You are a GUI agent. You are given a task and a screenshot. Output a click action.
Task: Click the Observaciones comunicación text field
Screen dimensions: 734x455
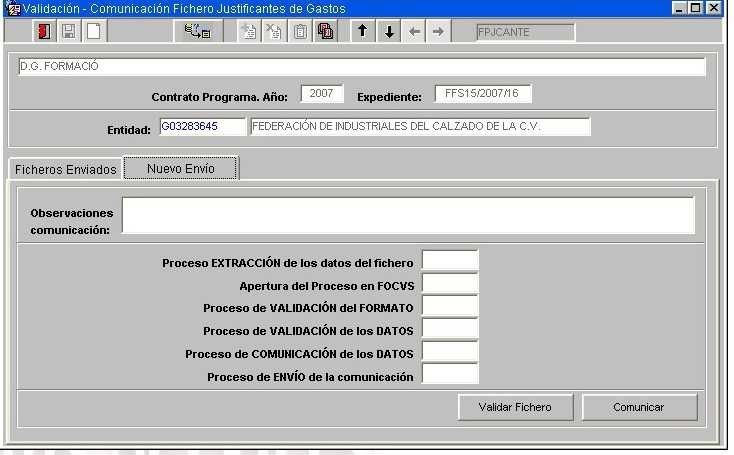tap(407, 215)
